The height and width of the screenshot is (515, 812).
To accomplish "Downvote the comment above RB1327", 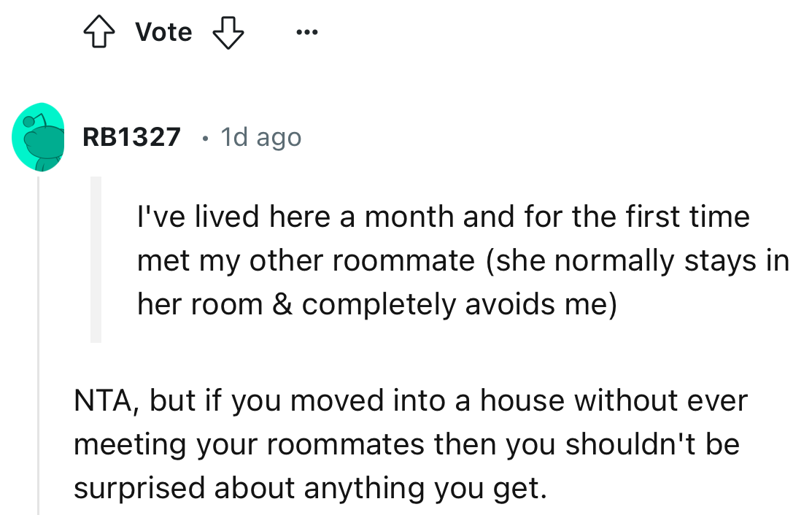I will tap(228, 32).
